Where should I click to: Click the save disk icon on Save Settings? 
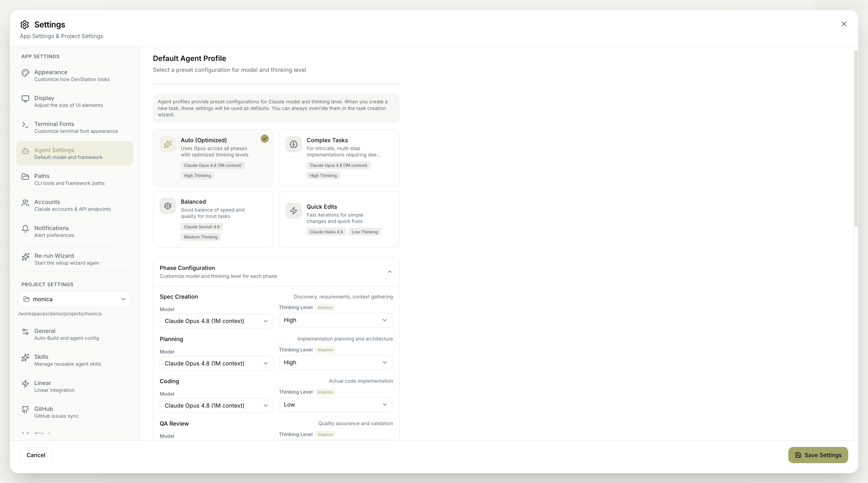(x=798, y=455)
